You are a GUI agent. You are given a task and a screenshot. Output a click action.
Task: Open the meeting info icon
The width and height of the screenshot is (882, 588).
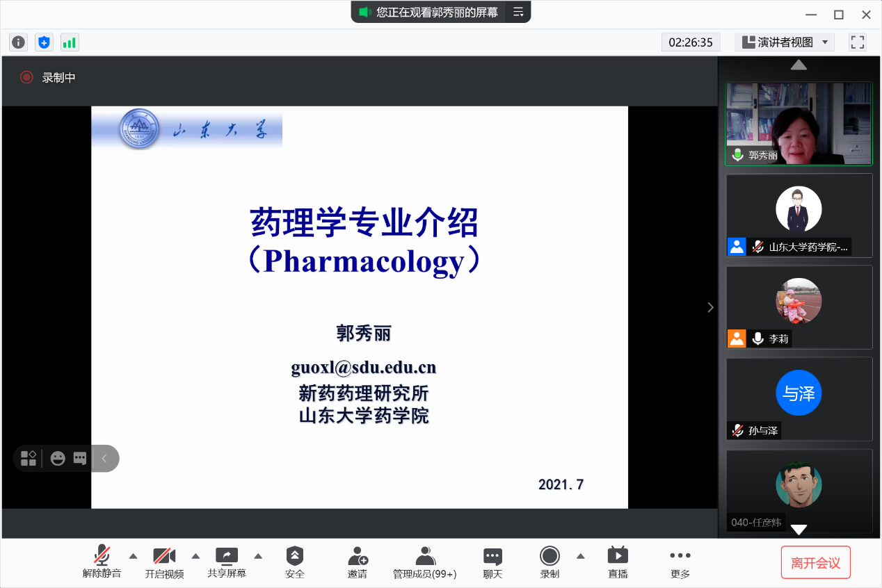click(x=18, y=42)
